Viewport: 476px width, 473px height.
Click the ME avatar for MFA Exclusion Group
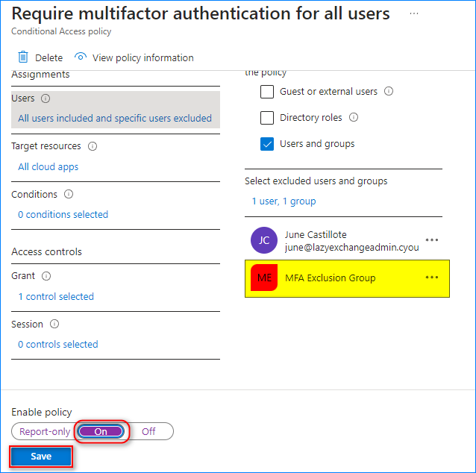click(264, 278)
